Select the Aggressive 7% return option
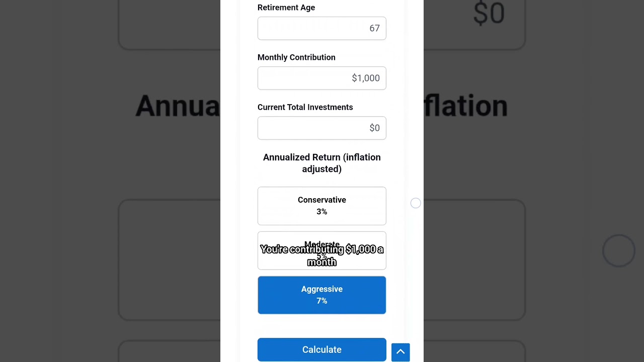The width and height of the screenshot is (644, 362). click(321, 295)
